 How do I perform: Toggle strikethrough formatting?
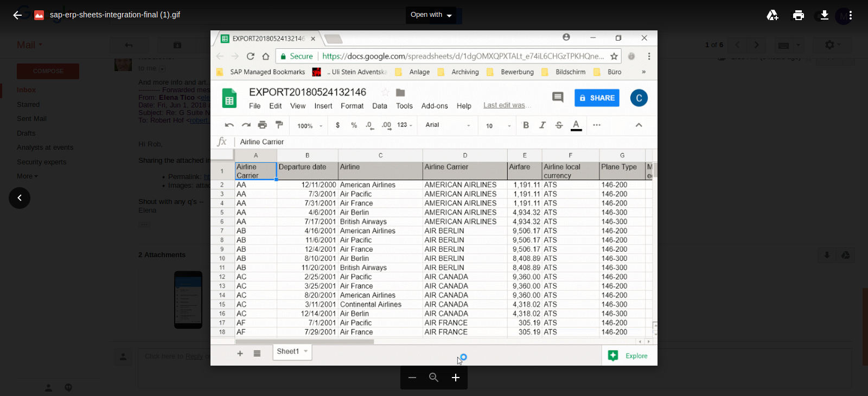559,125
